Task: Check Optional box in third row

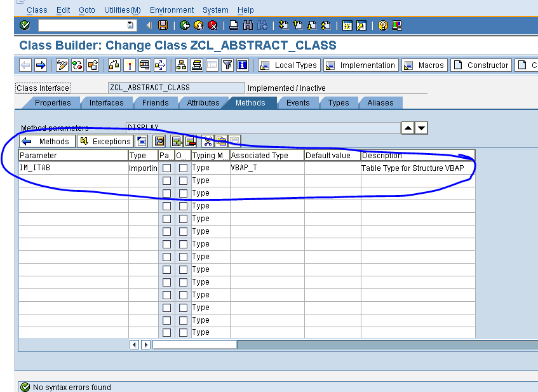Action: click(183, 193)
